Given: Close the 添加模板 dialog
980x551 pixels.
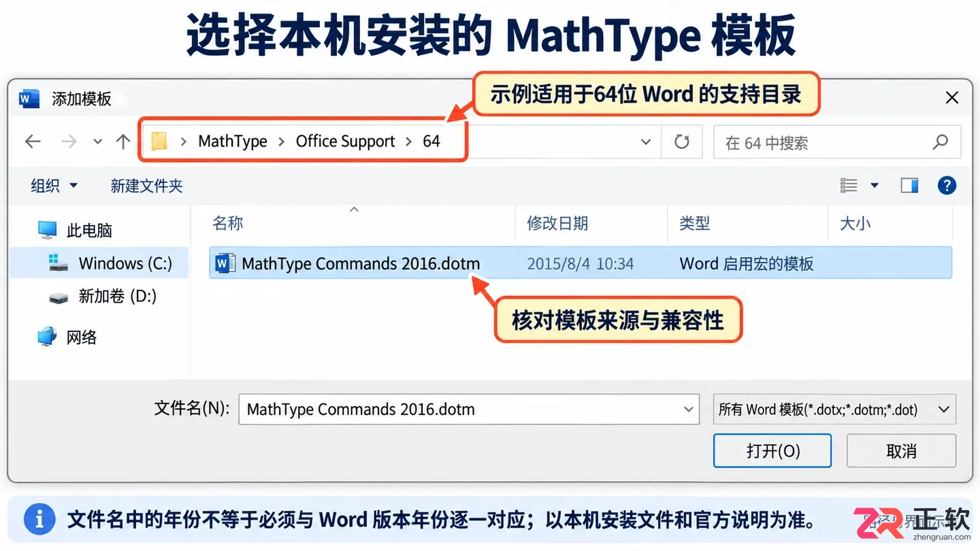Looking at the screenshot, I should tap(952, 98).
